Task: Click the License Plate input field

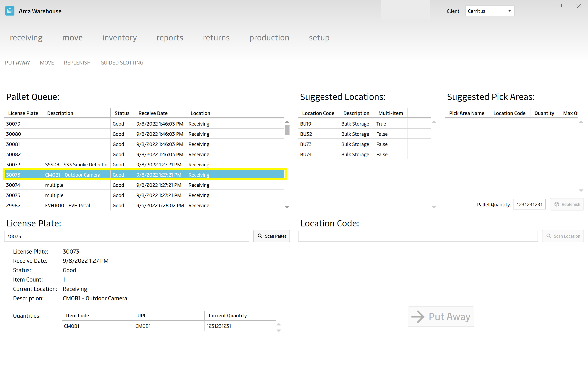Action: pyautogui.click(x=127, y=236)
